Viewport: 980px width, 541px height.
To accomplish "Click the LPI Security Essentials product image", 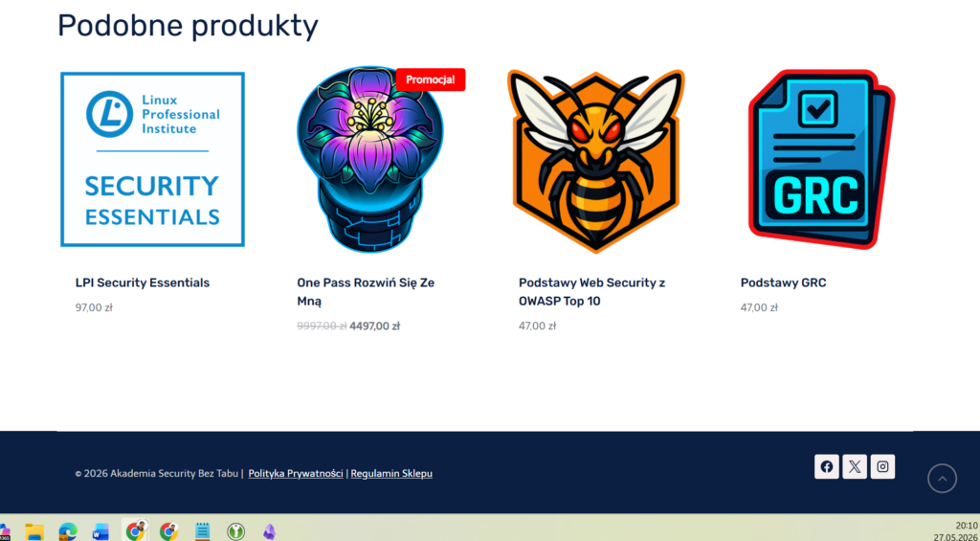I will coord(152,160).
